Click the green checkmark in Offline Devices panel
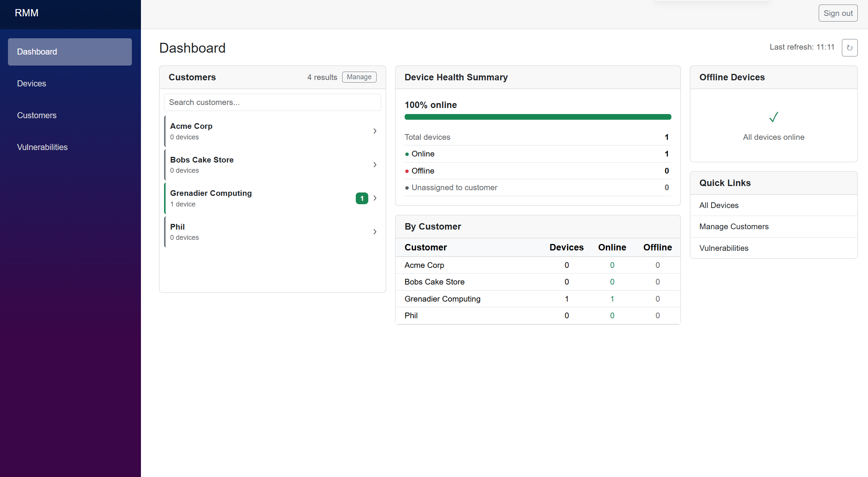Image resolution: width=868 pixels, height=477 pixels. point(773,117)
